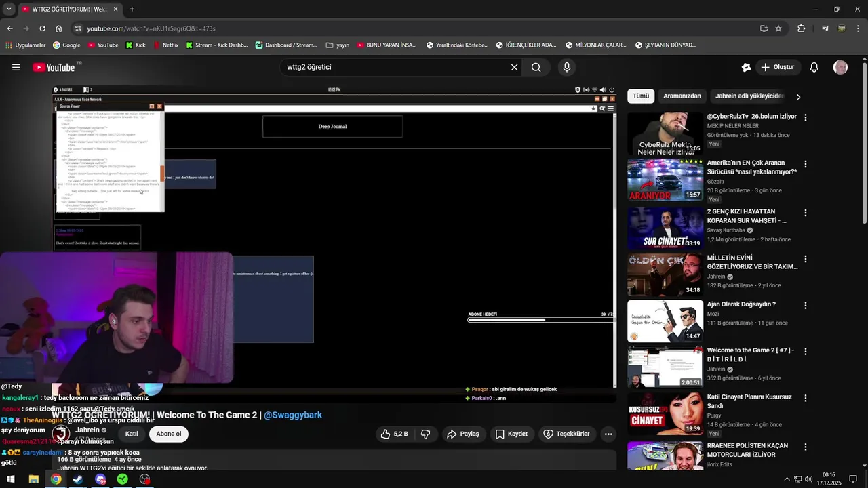Click the address bar URL
The width and height of the screenshot is (868, 488).
click(151, 28)
